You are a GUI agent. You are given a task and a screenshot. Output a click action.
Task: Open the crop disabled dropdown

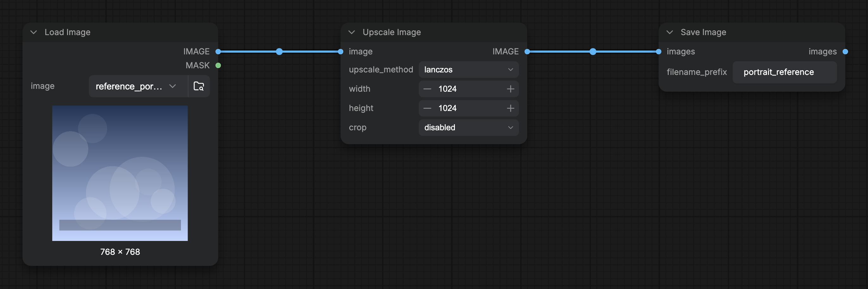(x=469, y=128)
